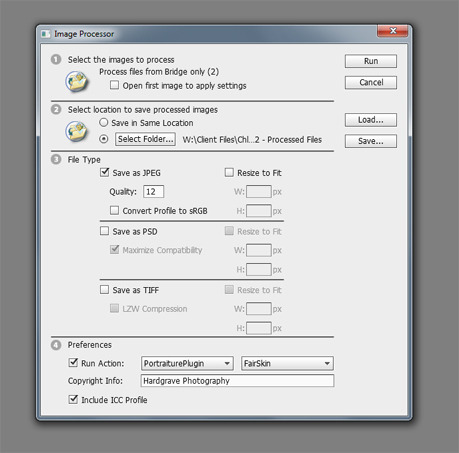Click the Run button

click(x=371, y=61)
